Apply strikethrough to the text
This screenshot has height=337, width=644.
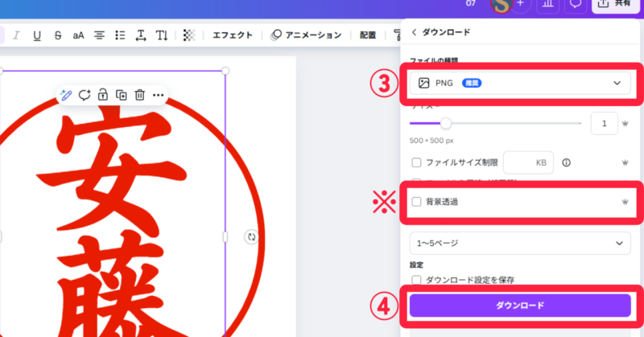coord(58,35)
